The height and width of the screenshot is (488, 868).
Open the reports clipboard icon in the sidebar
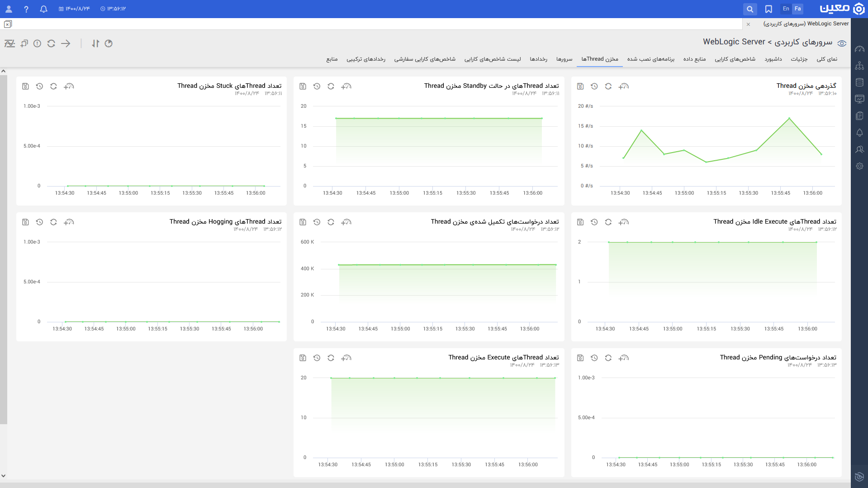[x=859, y=116]
